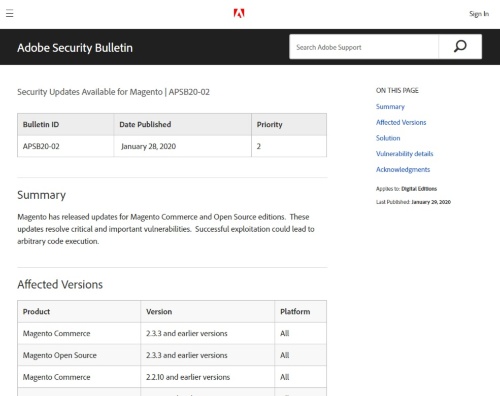Image resolution: width=500 pixels, height=396 pixels.
Task: Jump to Summary section link
Action: [x=390, y=107]
